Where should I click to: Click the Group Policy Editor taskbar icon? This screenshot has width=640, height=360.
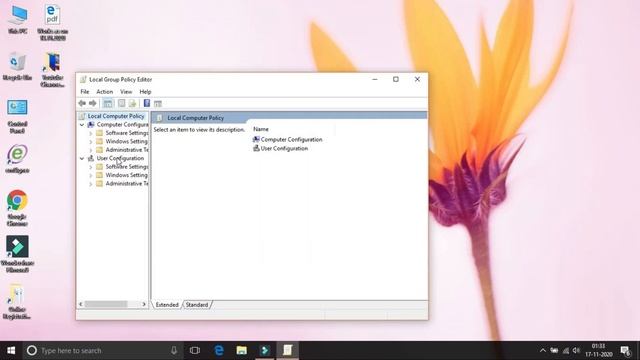[x=288, y=350]
